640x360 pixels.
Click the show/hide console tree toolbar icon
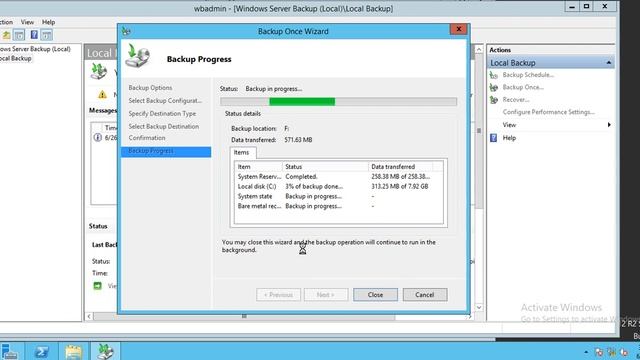pyautogui.click(x=19, y=35)
